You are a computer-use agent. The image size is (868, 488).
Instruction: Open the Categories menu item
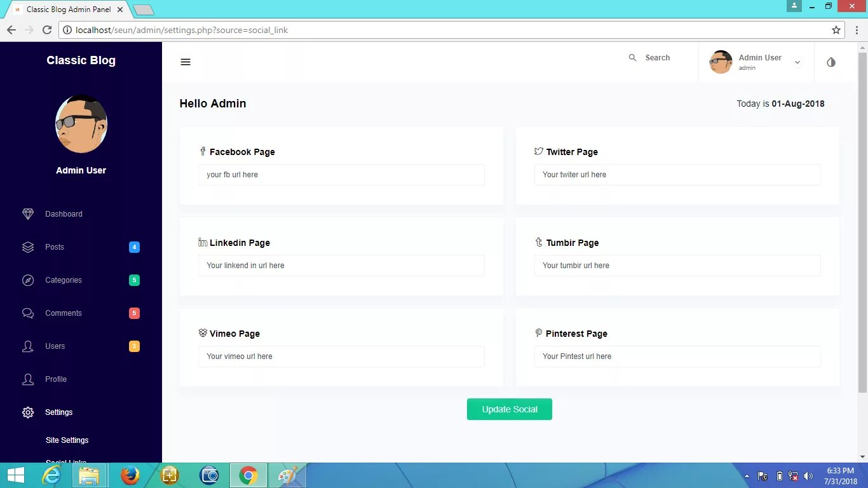[x=64, y=280]
